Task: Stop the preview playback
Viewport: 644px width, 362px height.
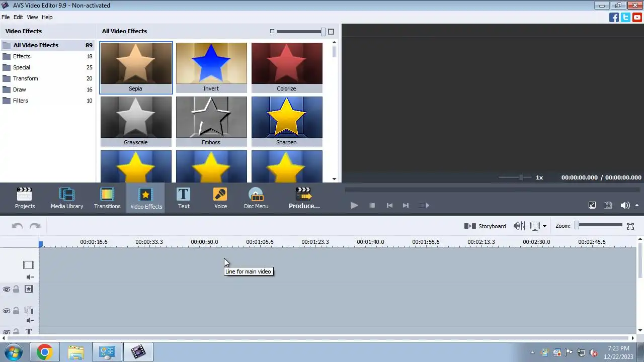Action: pos(372,205)
